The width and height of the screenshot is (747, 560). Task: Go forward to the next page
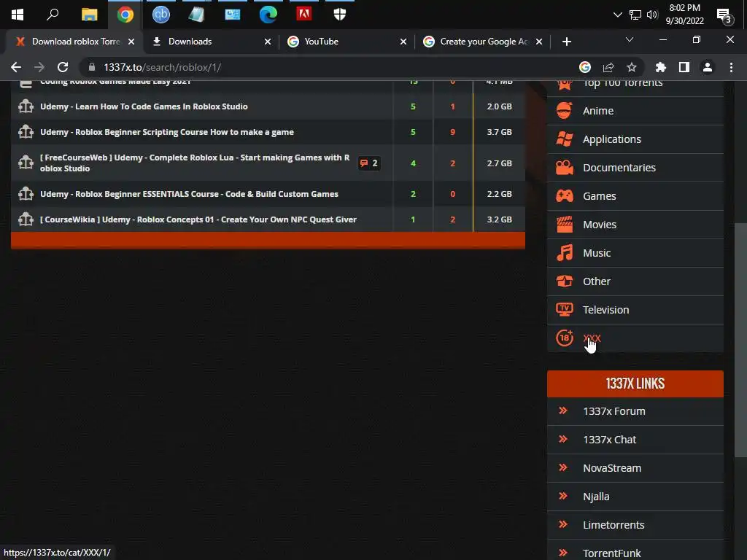click(39, 67)
